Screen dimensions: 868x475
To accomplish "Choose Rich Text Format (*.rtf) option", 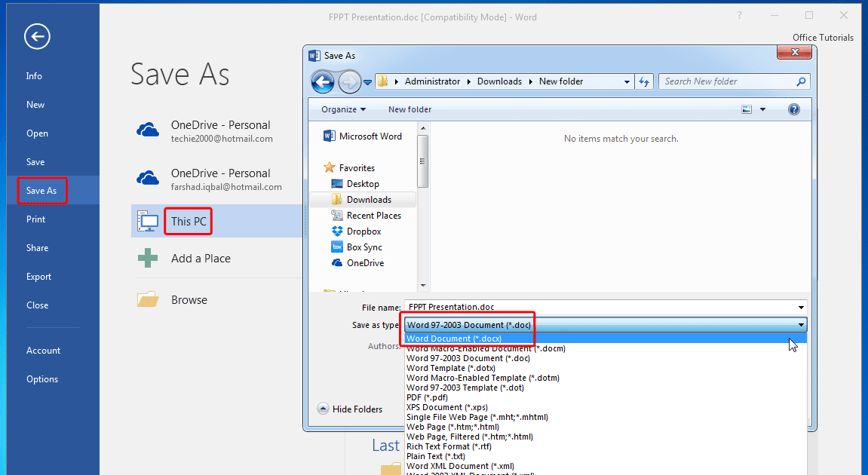I will tap(606, 446).
